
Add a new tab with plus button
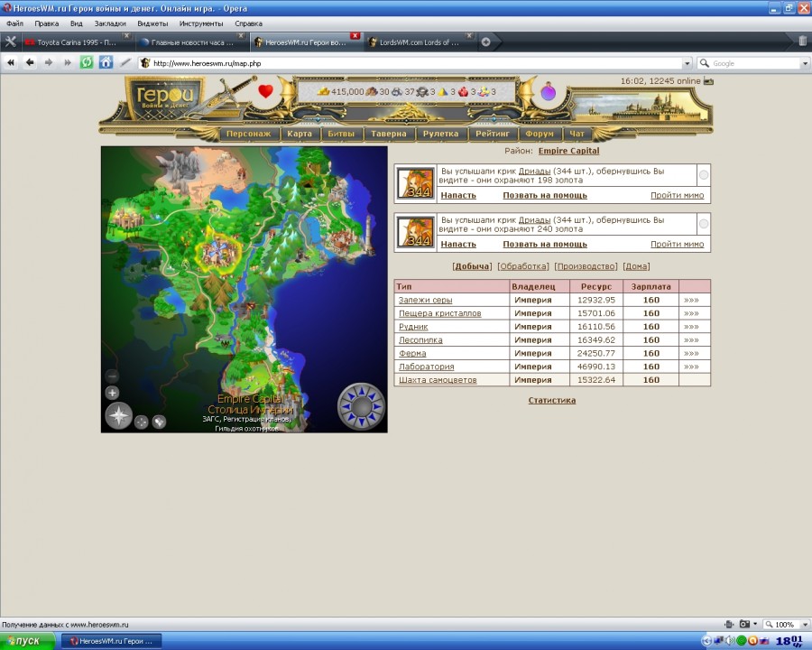(485, 42)
